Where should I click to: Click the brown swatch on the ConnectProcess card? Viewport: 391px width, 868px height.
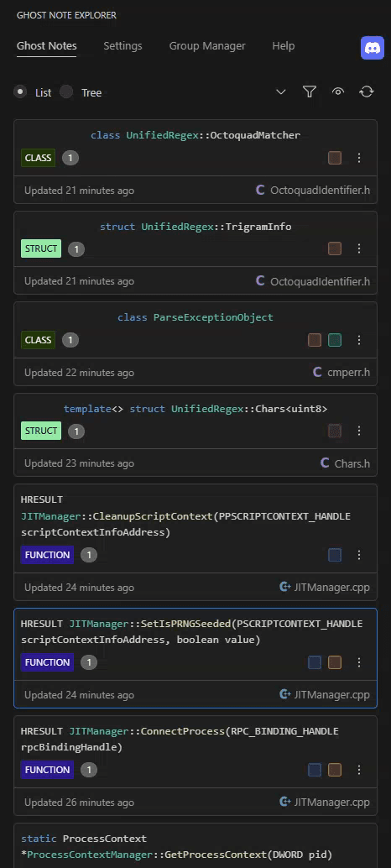coord(335,770)
